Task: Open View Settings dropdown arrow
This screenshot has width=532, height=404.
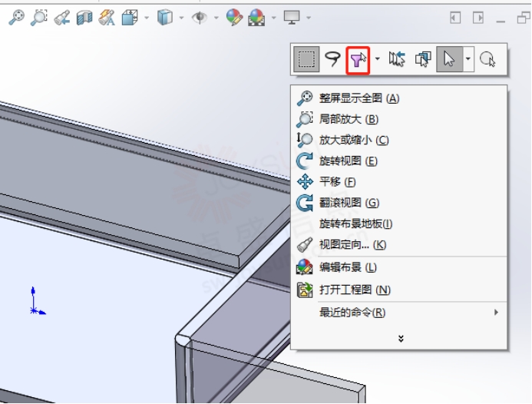Action: [x=309, y=18]
